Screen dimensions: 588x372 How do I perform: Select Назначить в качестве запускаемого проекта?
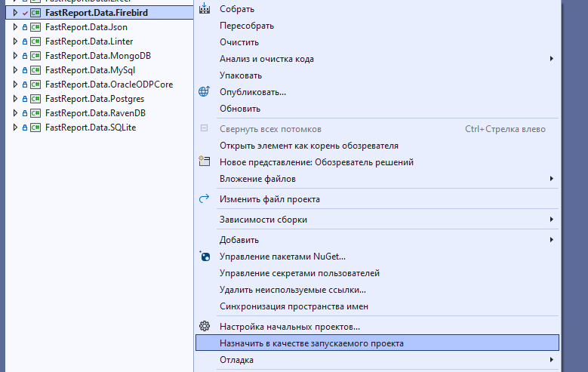(377, 343)
